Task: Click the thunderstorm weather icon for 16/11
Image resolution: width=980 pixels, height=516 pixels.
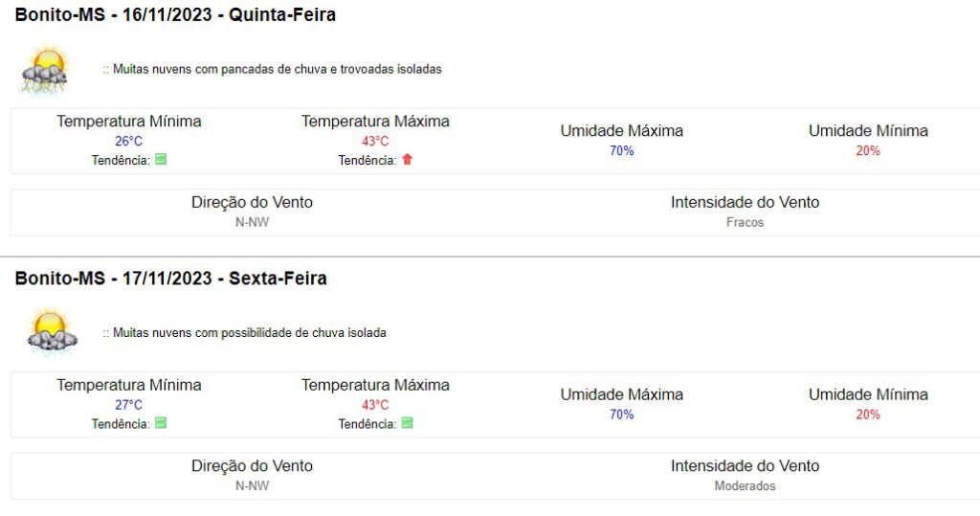Action: tap(46, 70)
